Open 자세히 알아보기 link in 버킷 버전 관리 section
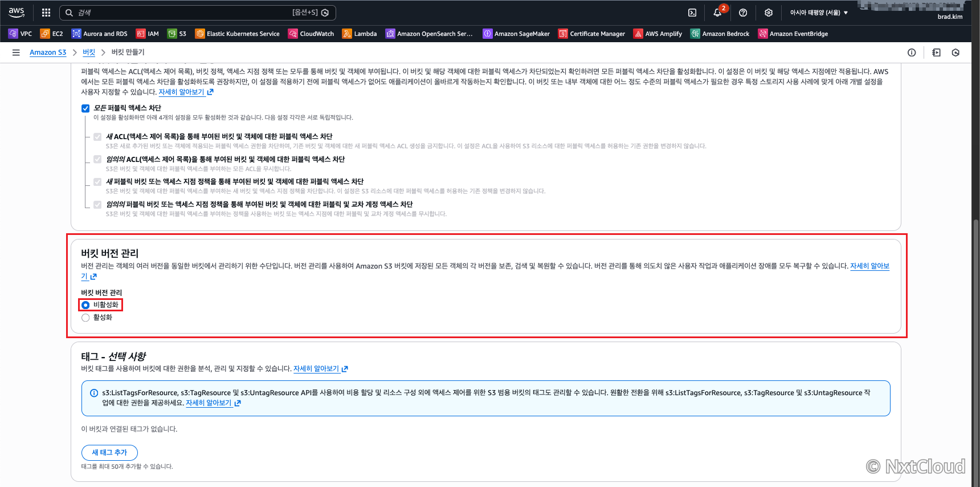 tap(869, 266)
